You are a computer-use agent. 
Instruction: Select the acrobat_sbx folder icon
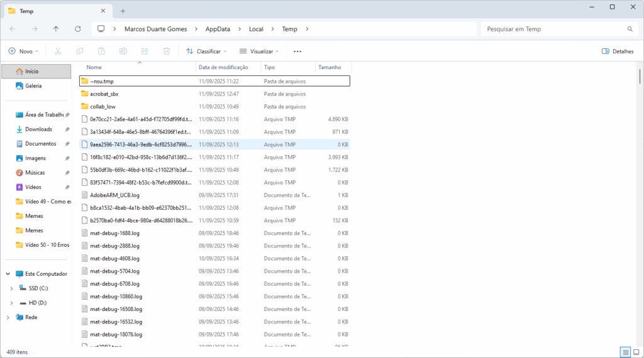point(85,94)
